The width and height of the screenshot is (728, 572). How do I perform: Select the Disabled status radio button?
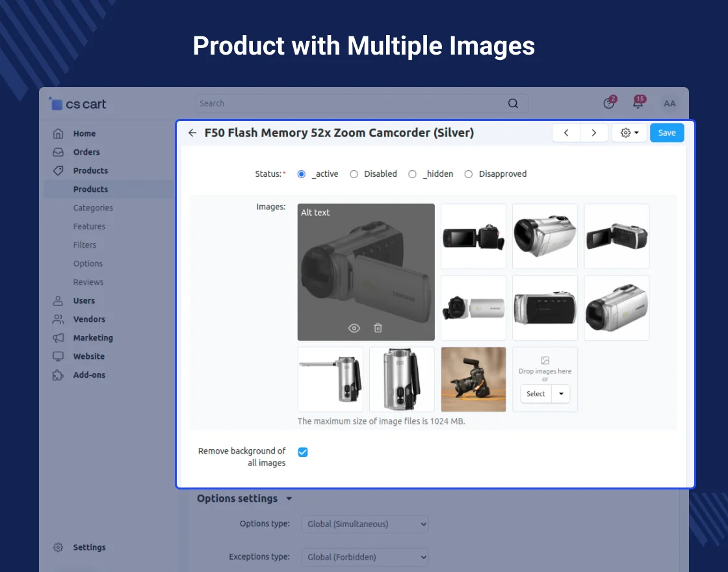click(354, 174)
